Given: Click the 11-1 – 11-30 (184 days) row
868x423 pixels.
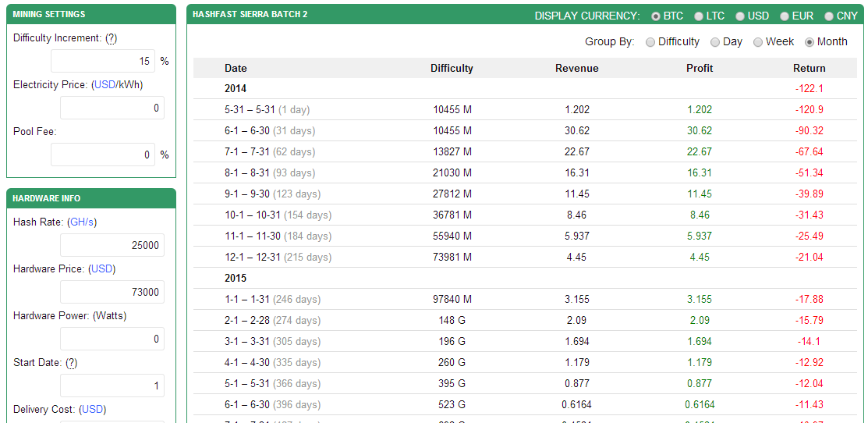Looking at the screenshot, I should (x=525, y=236).
